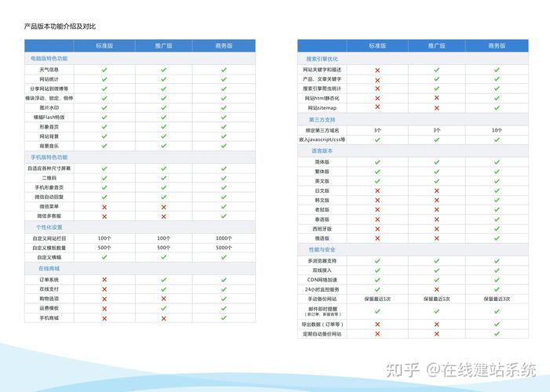550x392 pixels.
Task: Click the 标准版 checkmark in 天气信息 row
Action: [x=104, y=70]
